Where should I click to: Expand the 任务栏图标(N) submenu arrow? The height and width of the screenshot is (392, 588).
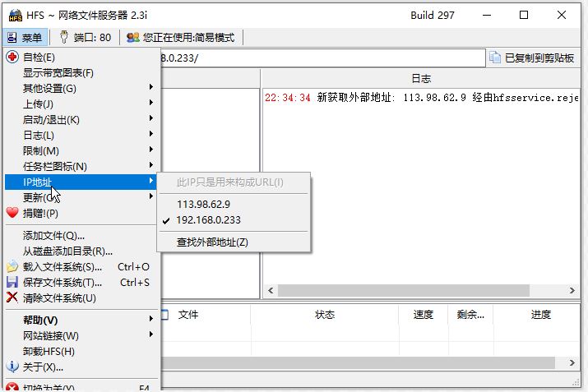150,165
